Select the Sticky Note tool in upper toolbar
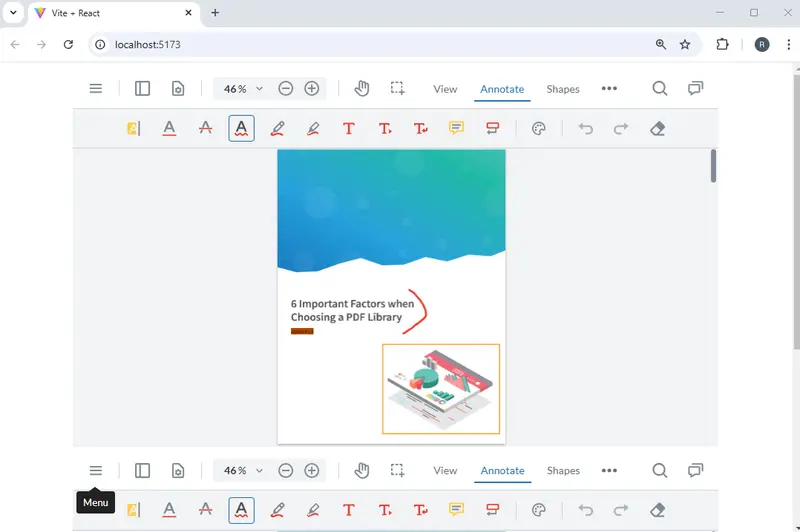Screen dimensions: 800x532 pos(457,129)
